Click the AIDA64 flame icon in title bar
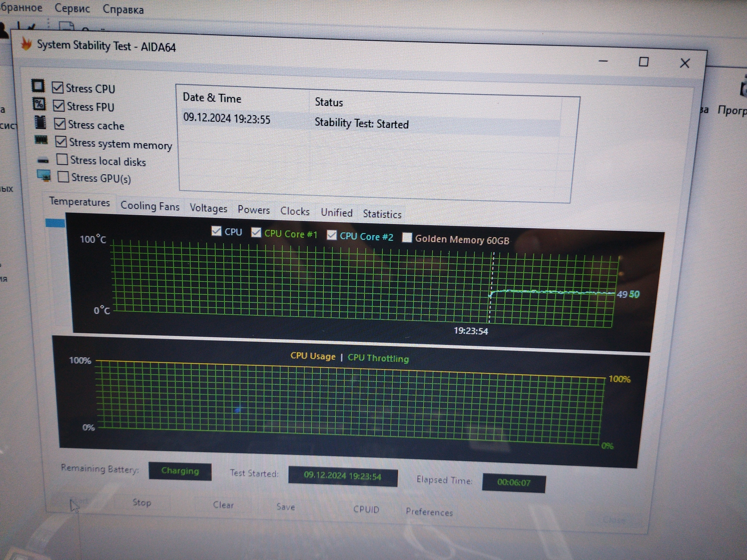Screen dimensions: 747x560 26,44
